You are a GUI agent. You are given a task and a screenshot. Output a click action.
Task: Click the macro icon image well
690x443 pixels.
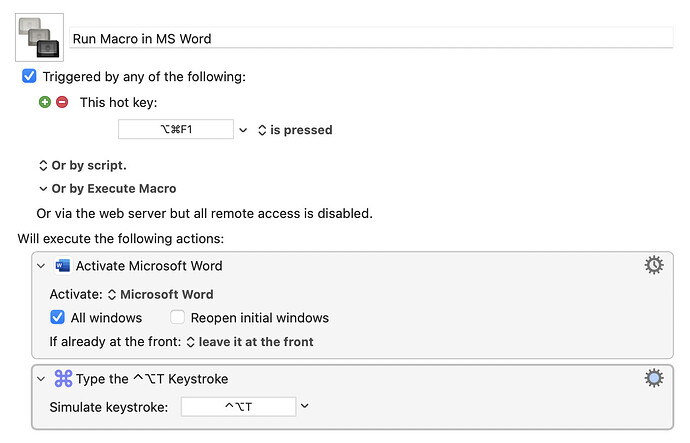coord(39,37)
